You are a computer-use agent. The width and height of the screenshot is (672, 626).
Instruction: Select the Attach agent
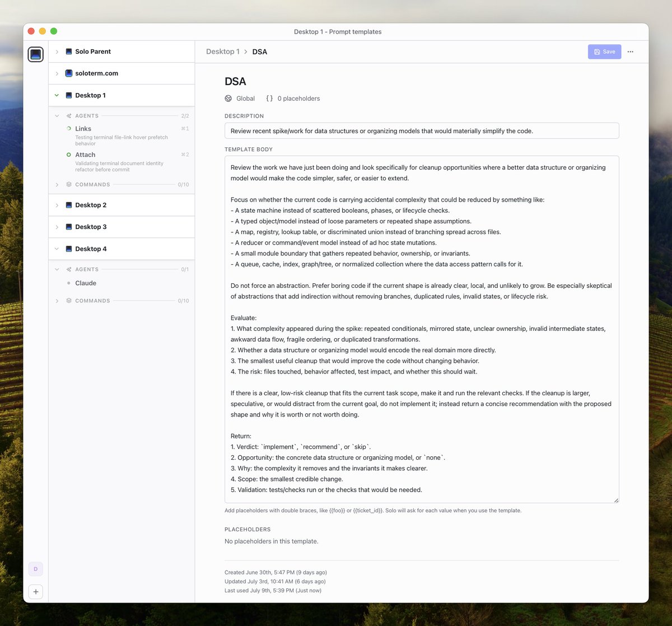coord(122,161)
